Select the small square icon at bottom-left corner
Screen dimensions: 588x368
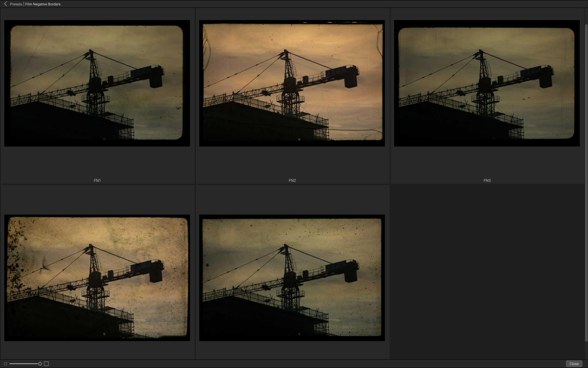point(5,364)
